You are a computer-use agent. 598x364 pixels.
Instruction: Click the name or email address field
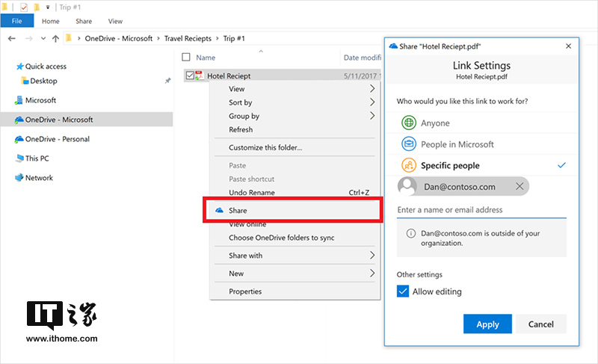tap(481, 210)
